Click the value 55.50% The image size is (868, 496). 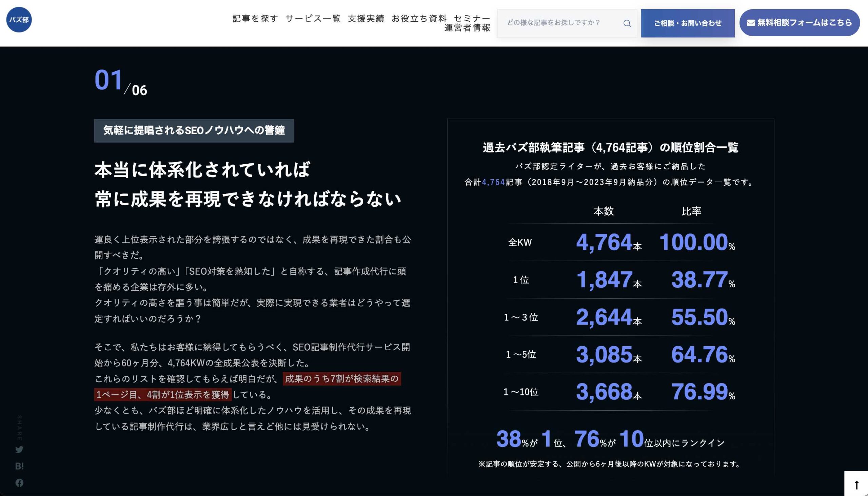[x=703, y=317]
